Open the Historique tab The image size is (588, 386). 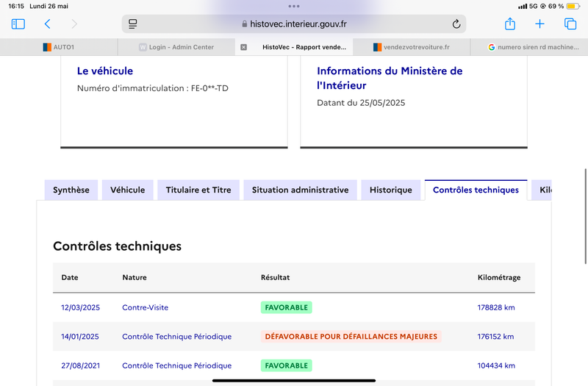click(x=391, y=190)
